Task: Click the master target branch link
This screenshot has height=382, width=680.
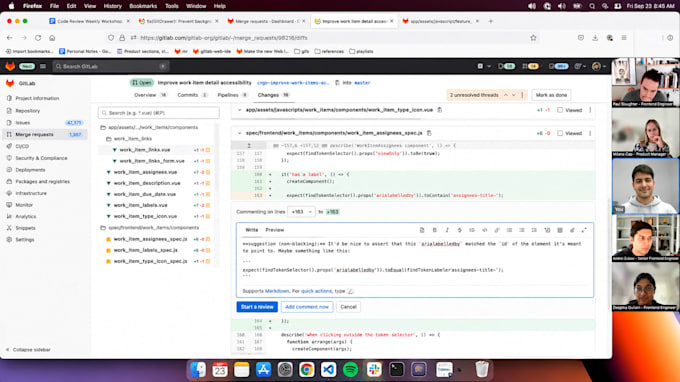Action: click(362, 83)
